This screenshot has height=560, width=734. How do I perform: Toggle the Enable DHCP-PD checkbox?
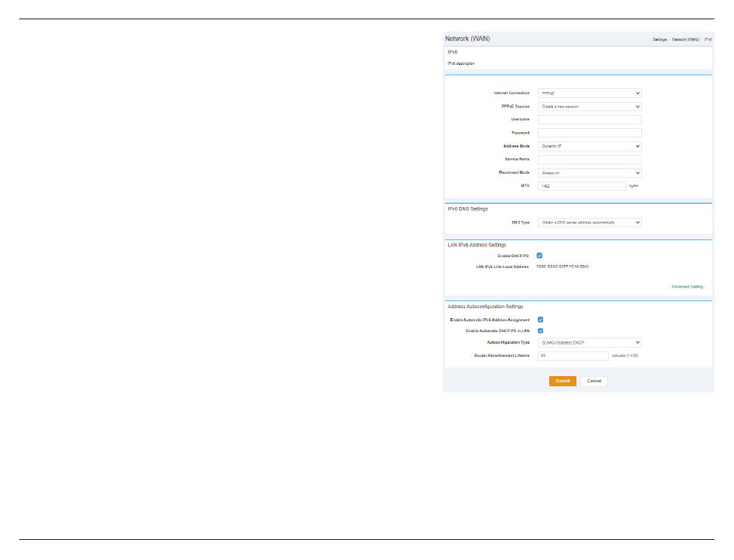pos(540,255)
